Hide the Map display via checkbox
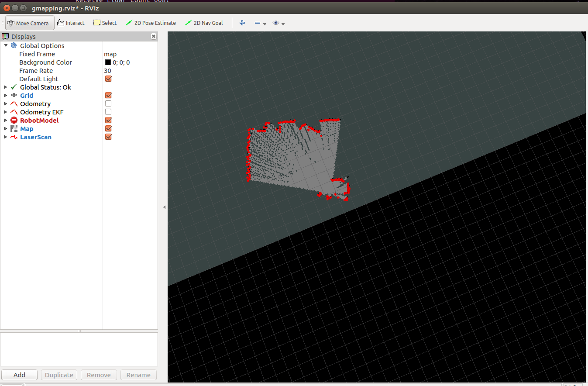Viewport: 588px width, 386px height. [x=108, y=129]
